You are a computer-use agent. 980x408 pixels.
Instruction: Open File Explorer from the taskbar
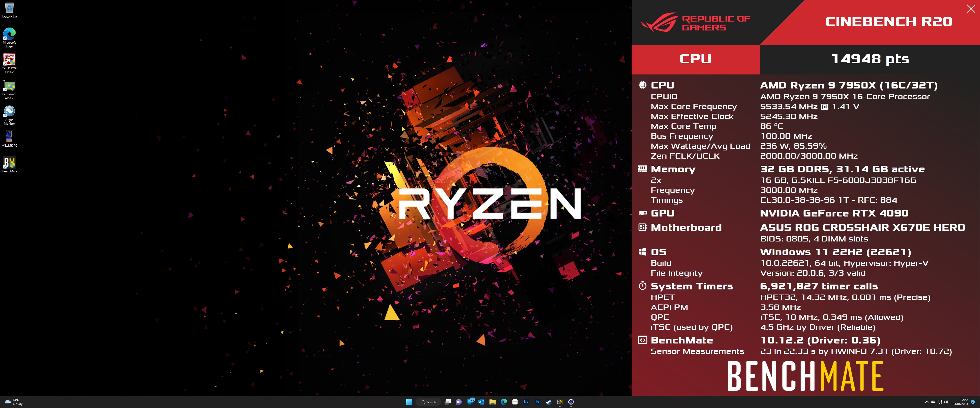tap(493, 402)
